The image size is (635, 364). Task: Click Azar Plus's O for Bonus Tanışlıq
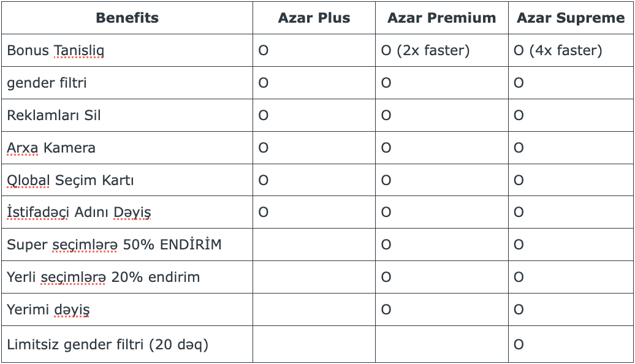click(x=264, y=50)
